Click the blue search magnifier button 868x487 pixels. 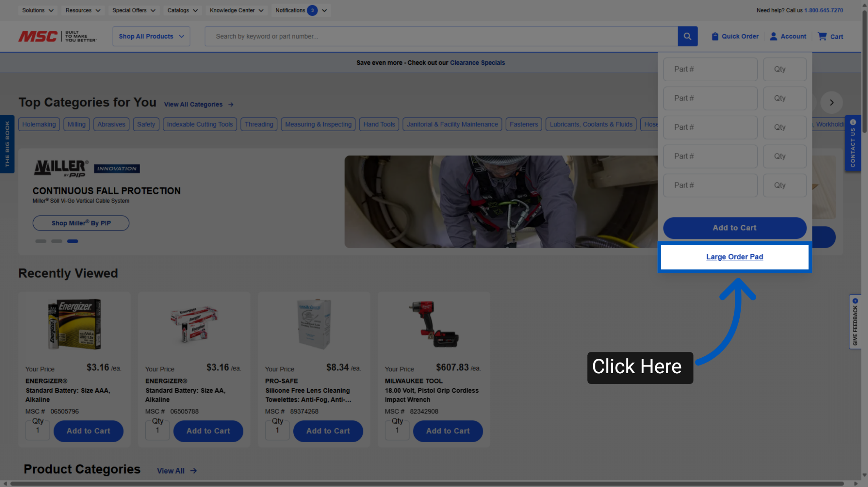(688, 36)
